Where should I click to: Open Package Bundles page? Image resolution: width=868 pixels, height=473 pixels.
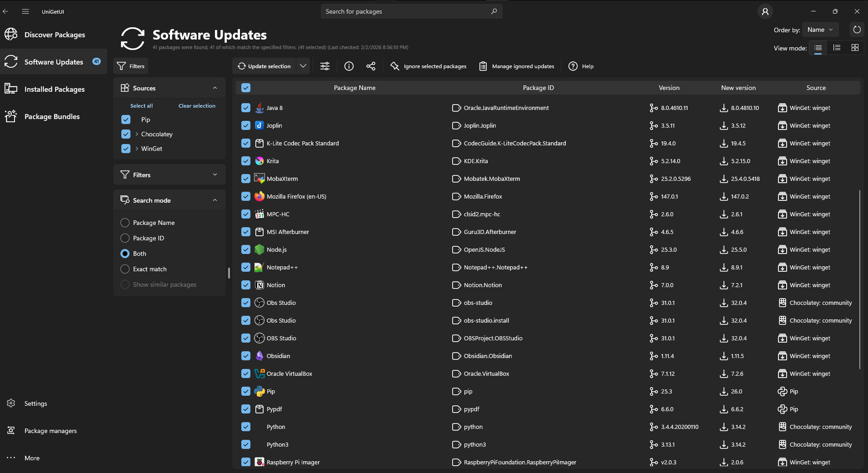54,116
